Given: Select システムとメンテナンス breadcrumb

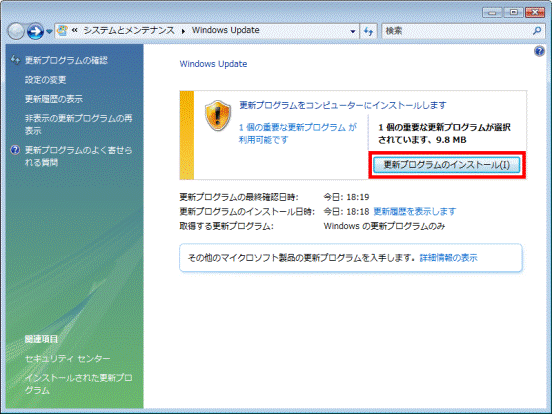Looking at the screenshot, I should [129, 30].
